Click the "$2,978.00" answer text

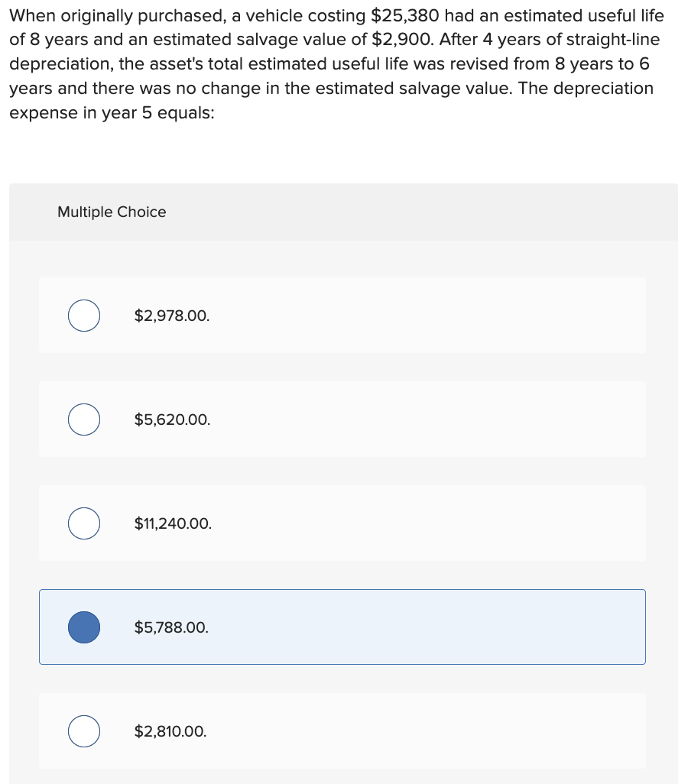(x=171, y=316)
